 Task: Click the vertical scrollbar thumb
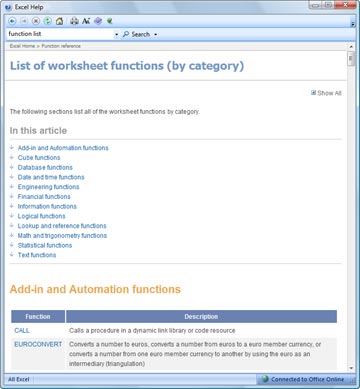(351, 59)
